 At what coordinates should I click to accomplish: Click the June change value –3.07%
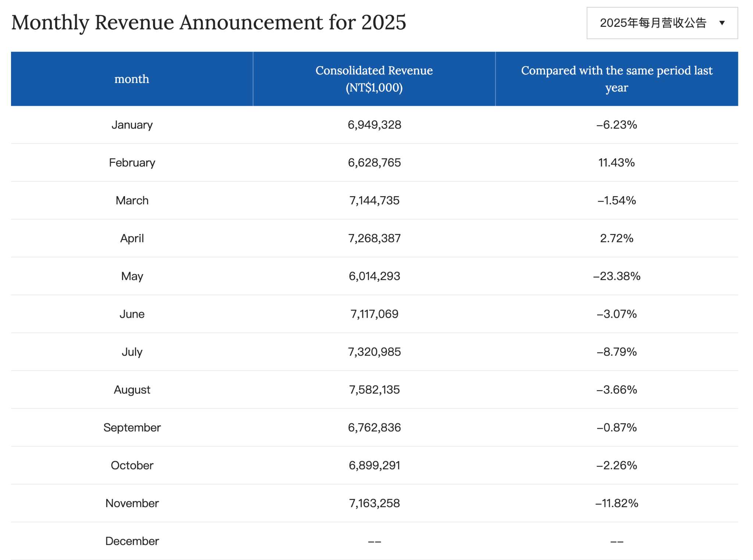(x=617, y=314)
